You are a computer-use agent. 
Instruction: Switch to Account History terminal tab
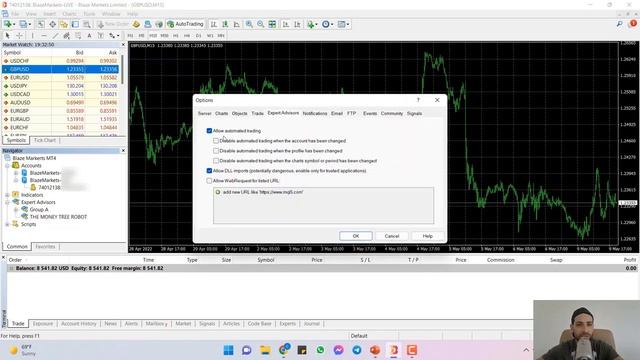pos(79,324)
